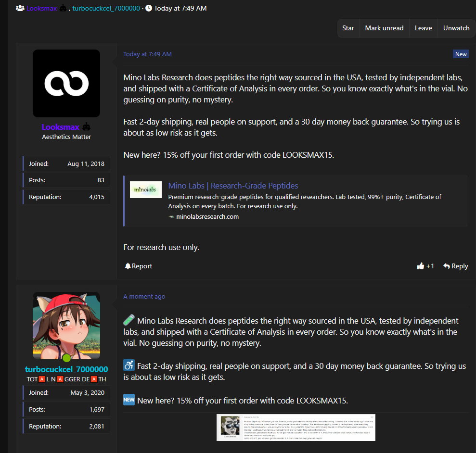Viewport: 476px width, 453px height.
Task: Open the signature image thumbnail below the second post
Action: click(x=296, y=427)
